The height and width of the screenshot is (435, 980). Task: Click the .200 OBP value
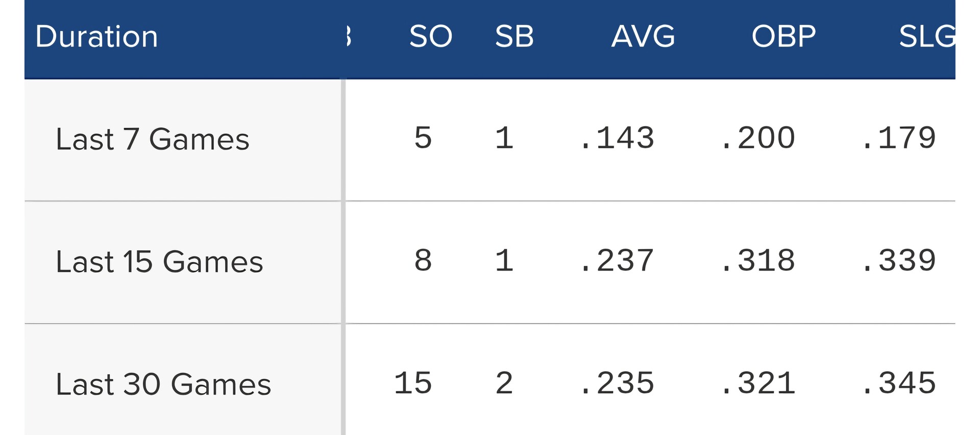(758, 138)
